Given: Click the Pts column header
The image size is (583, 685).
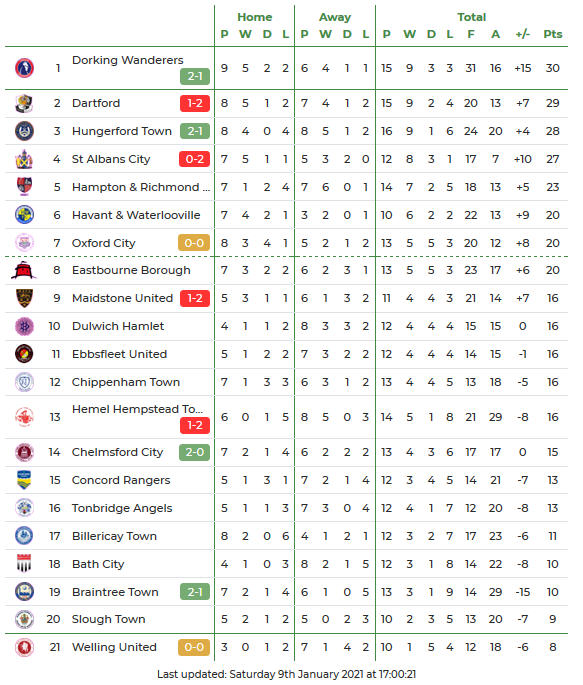Looking at the screenshot, I should coord(553,34).
